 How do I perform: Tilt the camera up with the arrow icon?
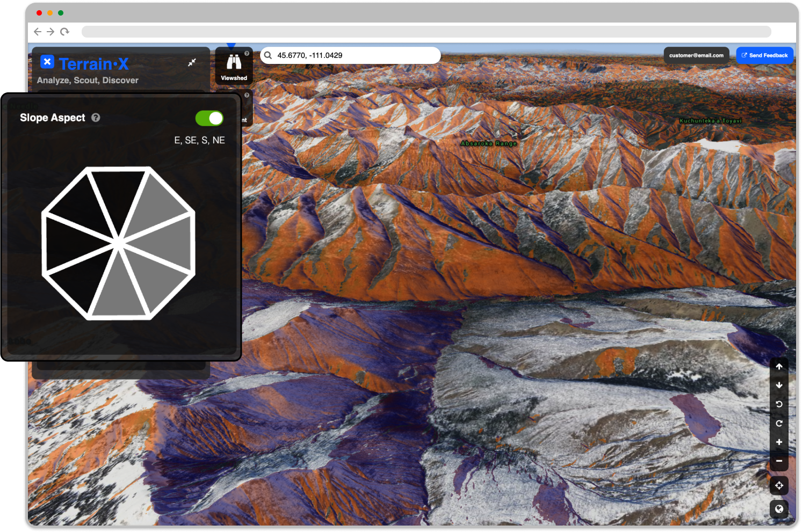coord(779,366)
